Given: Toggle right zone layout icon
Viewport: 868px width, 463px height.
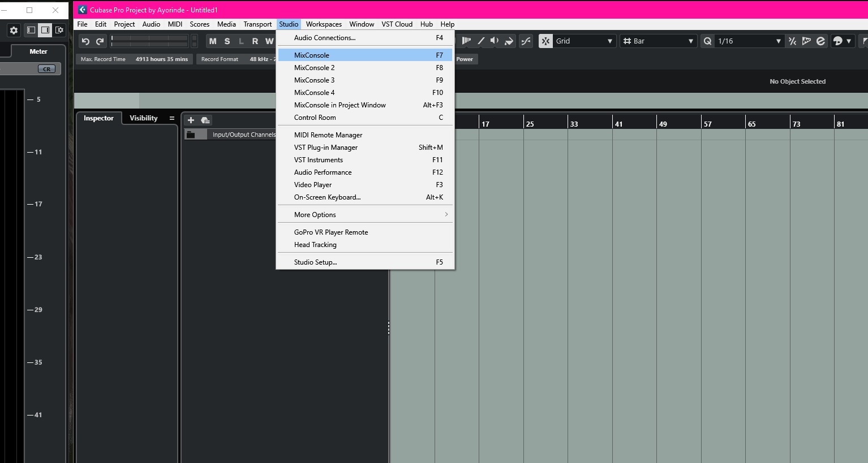Looking at the screenshot, I should coord(45,30).
